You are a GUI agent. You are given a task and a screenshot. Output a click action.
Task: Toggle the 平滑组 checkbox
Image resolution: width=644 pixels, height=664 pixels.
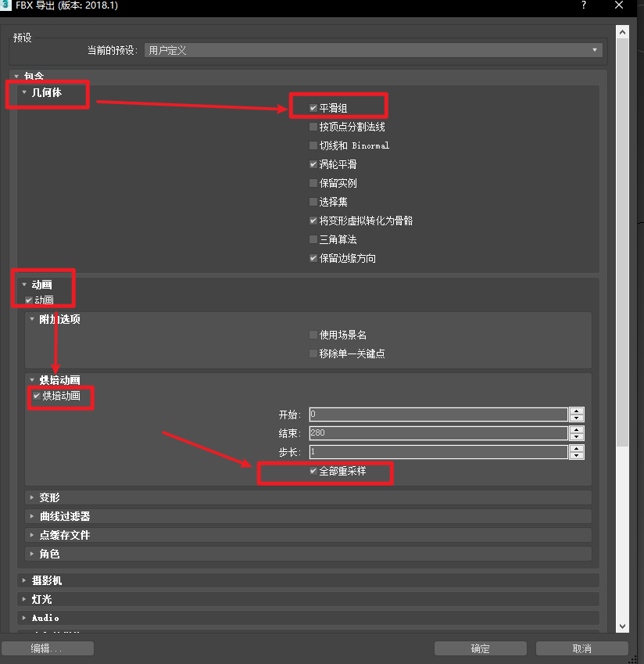(x=313, y=108)
